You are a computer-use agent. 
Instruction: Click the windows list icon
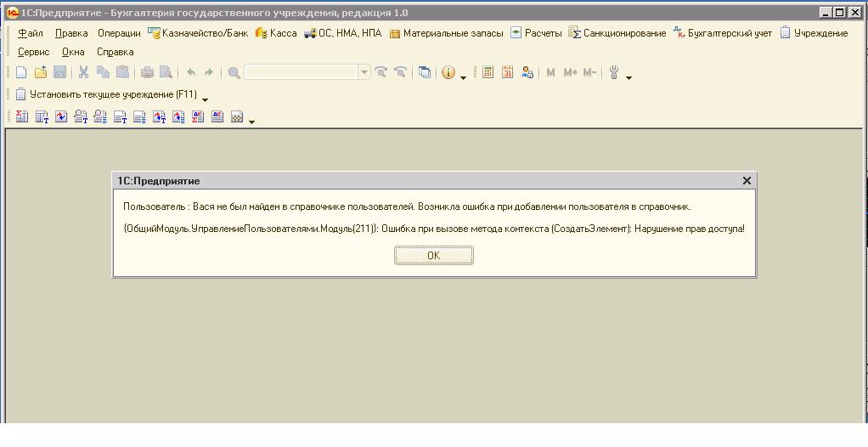pyautogui.click(x=425, y=72)
